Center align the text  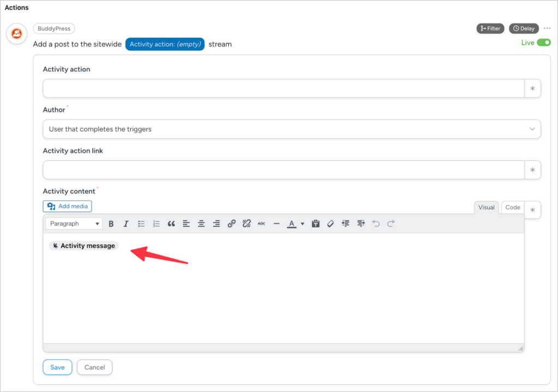click(201, 224)
